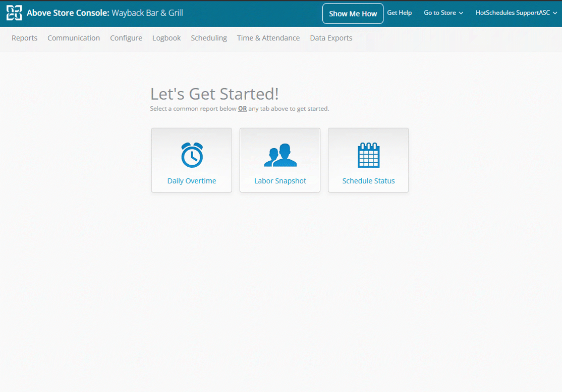Click the Schedule Status calendar icon
The height and width of the screenshot is (392, 562).
(368, 155)
